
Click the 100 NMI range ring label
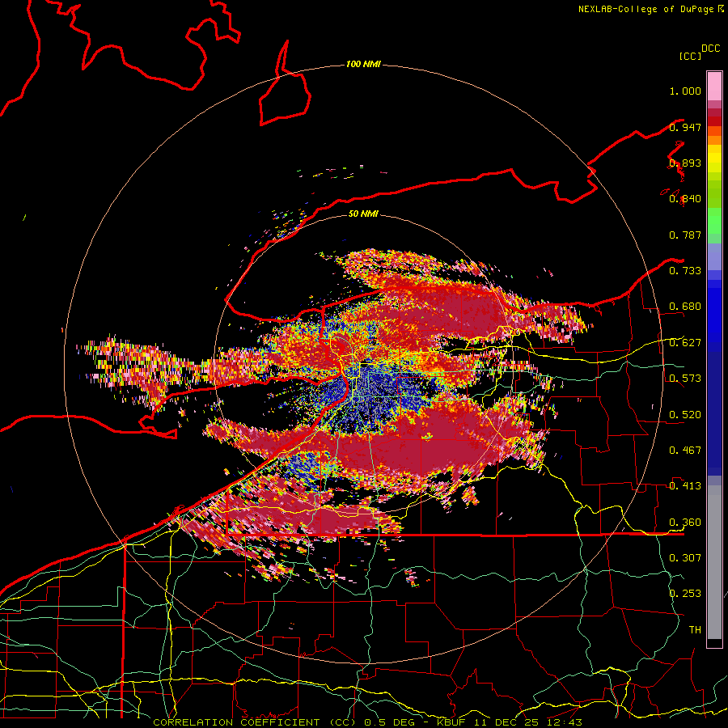tap(363, 64)
